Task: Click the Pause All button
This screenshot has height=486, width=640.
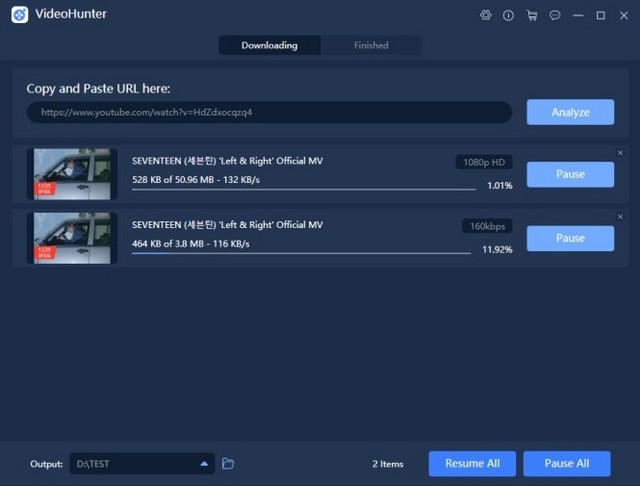Action: pos(567,464)
